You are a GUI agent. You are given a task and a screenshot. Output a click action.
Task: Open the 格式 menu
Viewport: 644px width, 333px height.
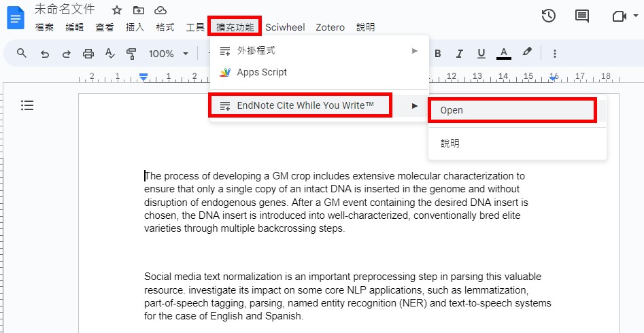click(165, 27)
